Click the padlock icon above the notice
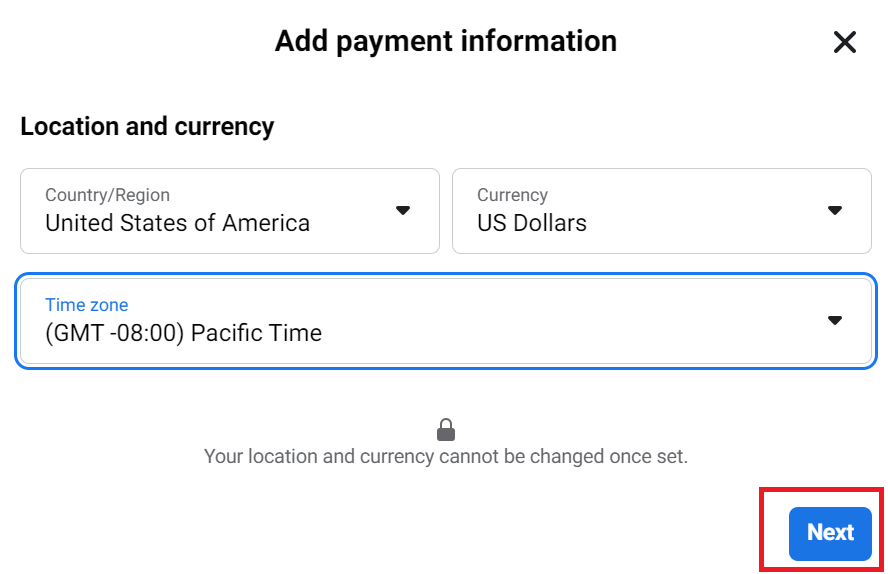 446,430
